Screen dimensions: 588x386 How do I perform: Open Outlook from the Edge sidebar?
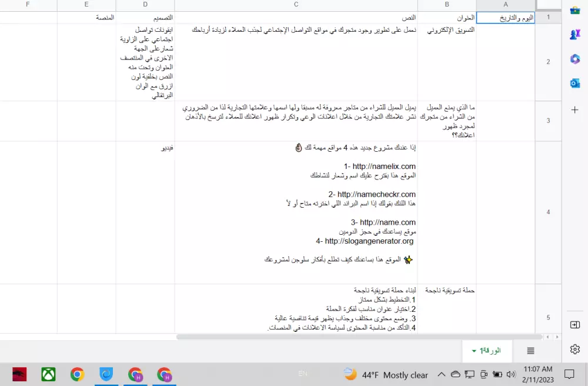575,84
